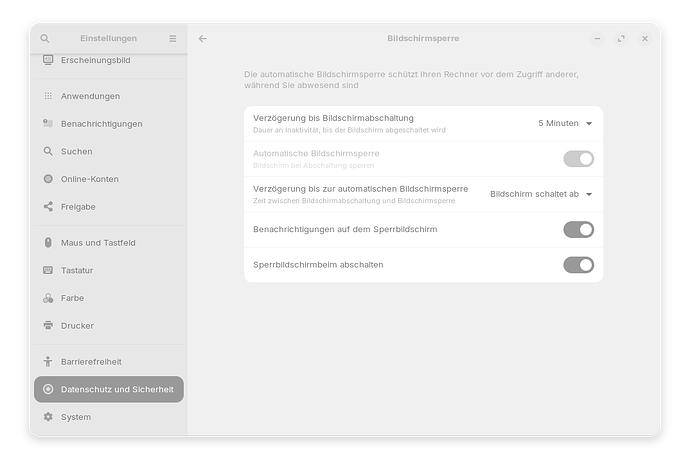Click the Barrierefreiheit accessibility icon

coord(48,361)
